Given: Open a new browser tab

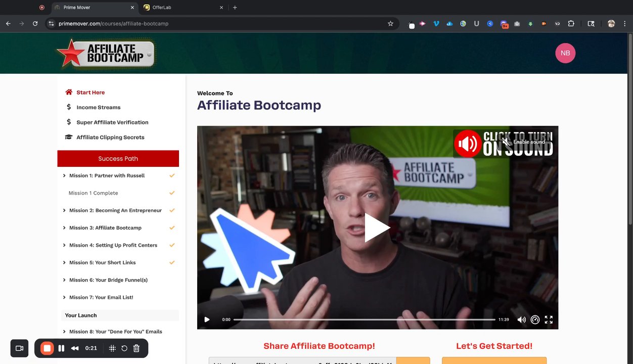Looking at the screenshot, I should (x=235, y=8).
